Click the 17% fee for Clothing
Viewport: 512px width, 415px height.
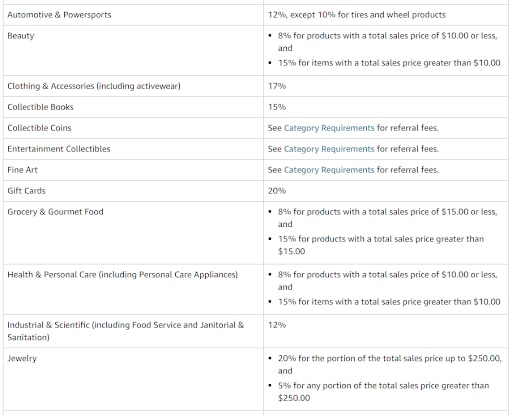(277, 86)
